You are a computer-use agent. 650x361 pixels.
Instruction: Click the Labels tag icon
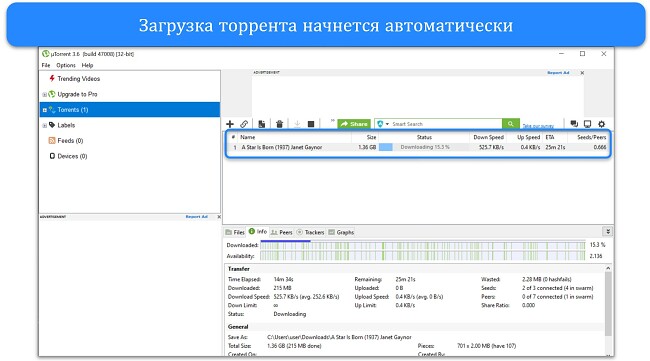(52, 125)
